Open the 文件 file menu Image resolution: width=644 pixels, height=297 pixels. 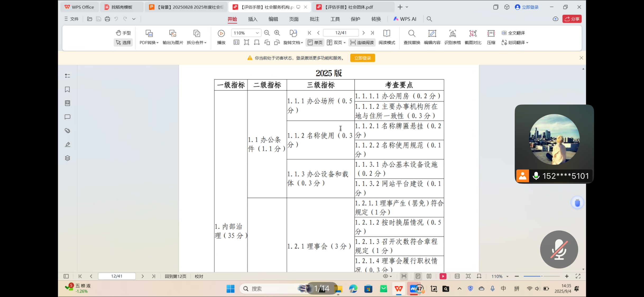[x=71, y=19]
